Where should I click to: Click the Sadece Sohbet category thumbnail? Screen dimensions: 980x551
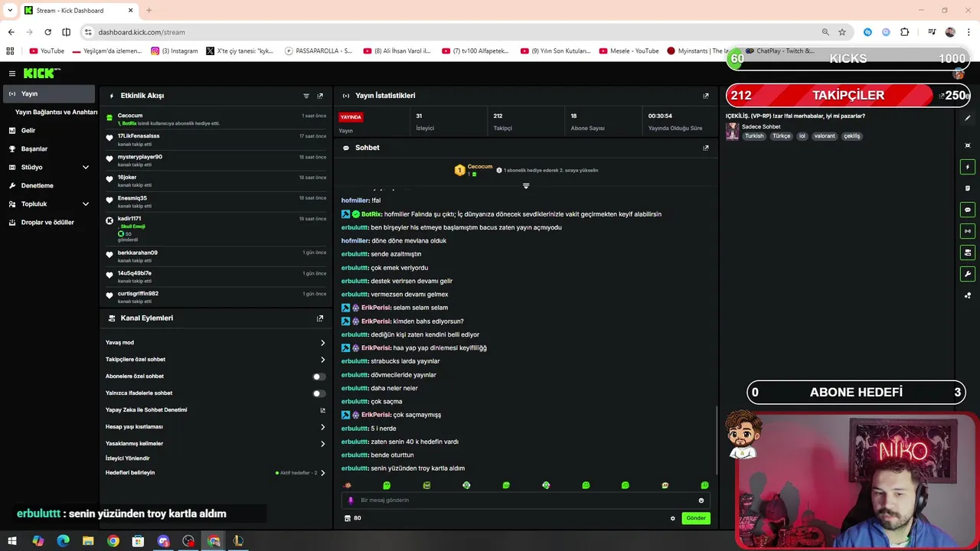tap(732, 132)
